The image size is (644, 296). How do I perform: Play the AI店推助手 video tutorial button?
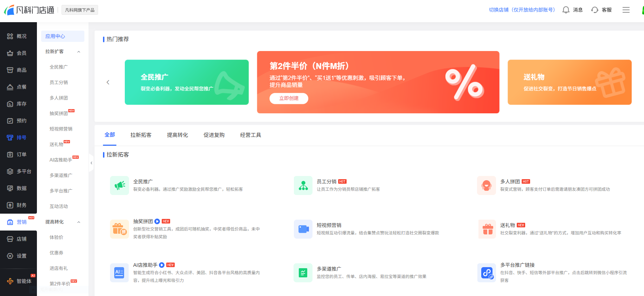click(x=162, y=265)
